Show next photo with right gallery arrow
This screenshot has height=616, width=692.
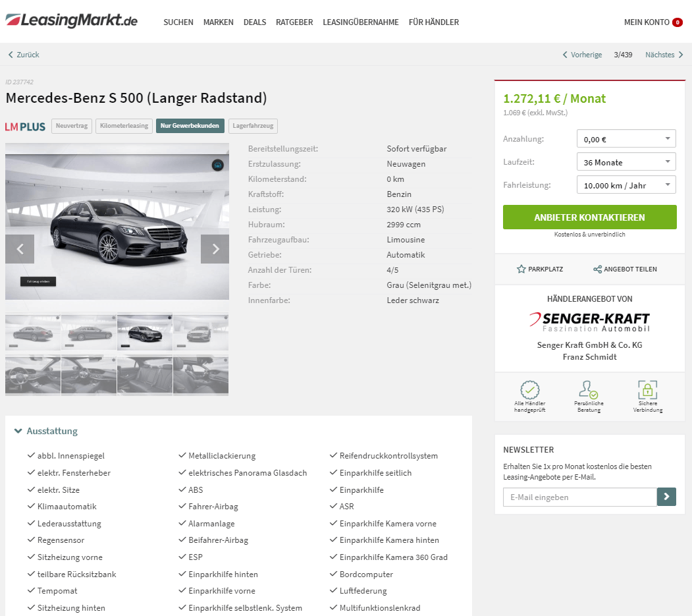(215, 249)
